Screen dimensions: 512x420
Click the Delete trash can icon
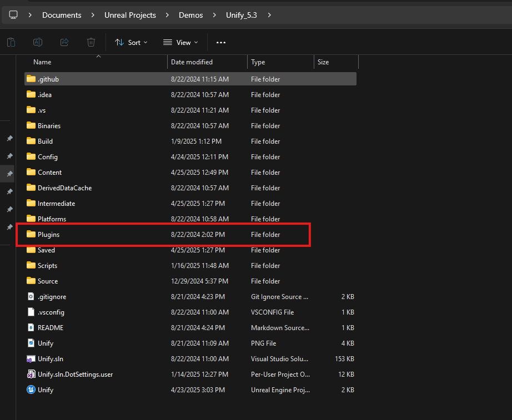click(91, 42)
